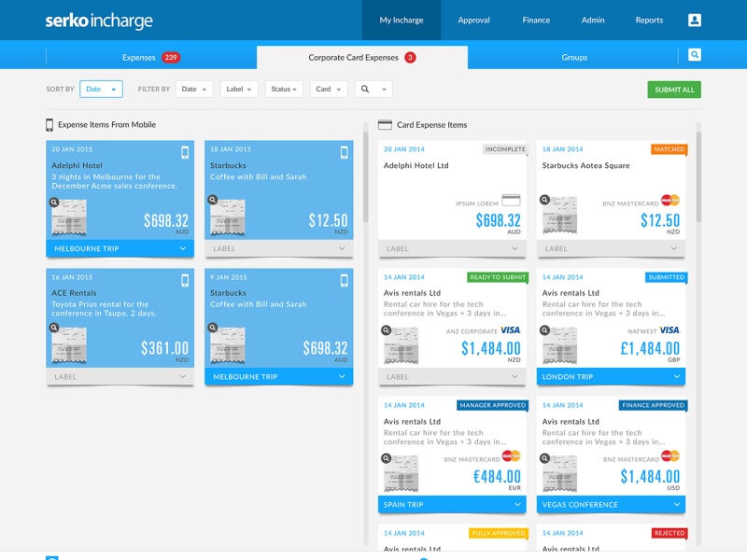Viewport: 747px width, 560px height.
Task: Open the Status filter dropdown
Action: coord(284,90)
